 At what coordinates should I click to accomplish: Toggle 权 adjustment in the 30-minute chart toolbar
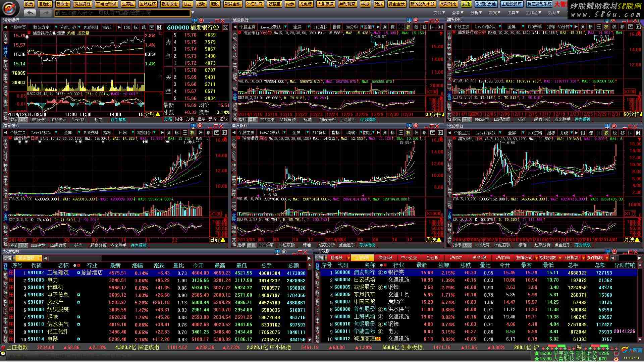(409, 27)
